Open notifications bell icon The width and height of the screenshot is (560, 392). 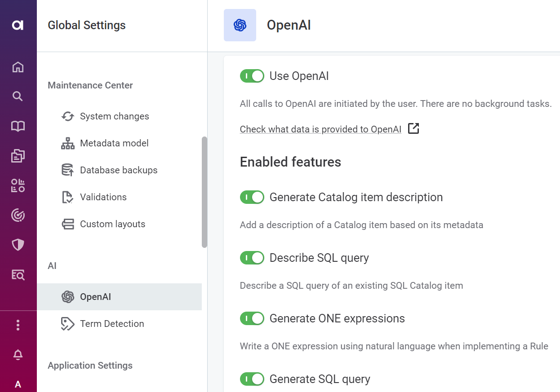tap(18, 355)
